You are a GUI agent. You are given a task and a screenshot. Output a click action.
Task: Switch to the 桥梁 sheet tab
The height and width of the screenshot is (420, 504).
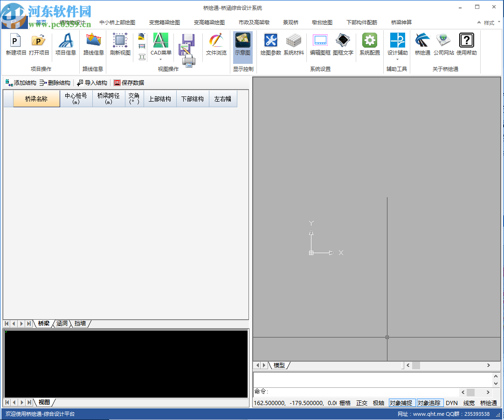pyautogui.click(x=44, y=324)
